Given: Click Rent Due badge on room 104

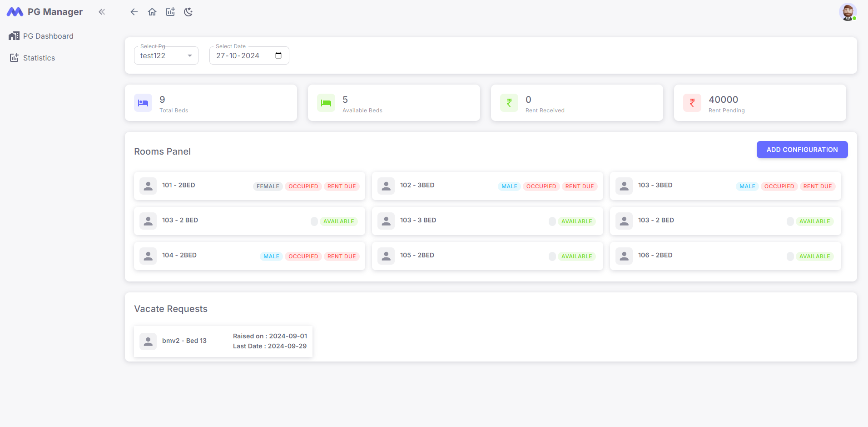Looking at the screenshot, I should pyautogui.click(x=342, y=256).
